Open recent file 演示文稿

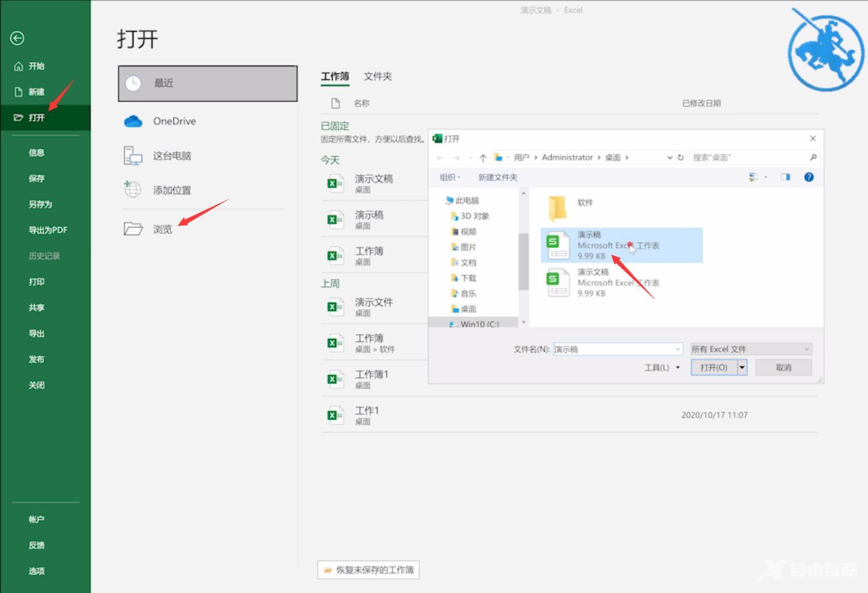click(375, 183)
